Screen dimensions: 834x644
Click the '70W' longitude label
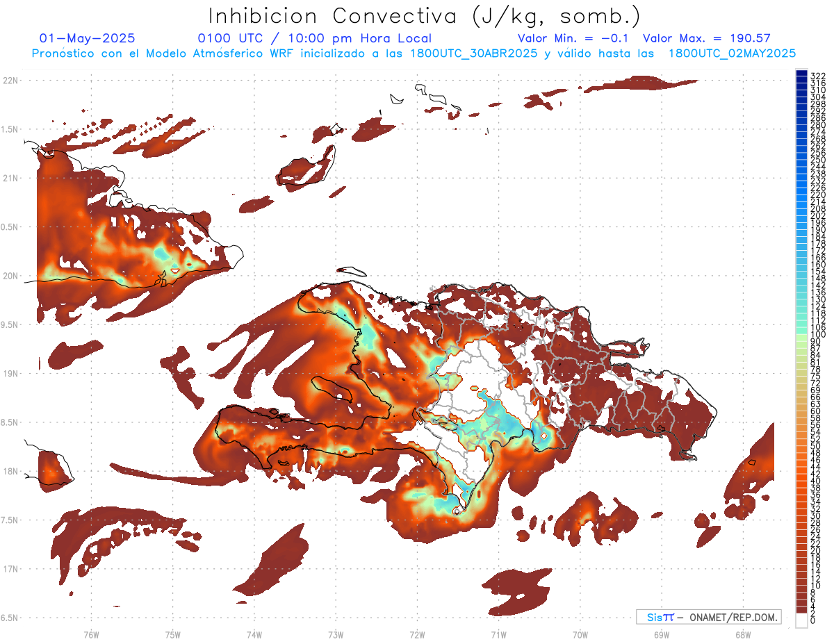(580, 634)
